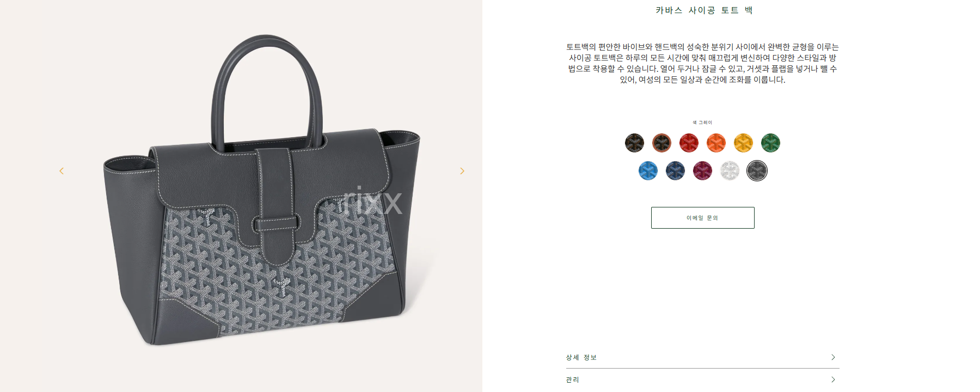
Task: Click the chevron next to 관리
Action: 833,379
